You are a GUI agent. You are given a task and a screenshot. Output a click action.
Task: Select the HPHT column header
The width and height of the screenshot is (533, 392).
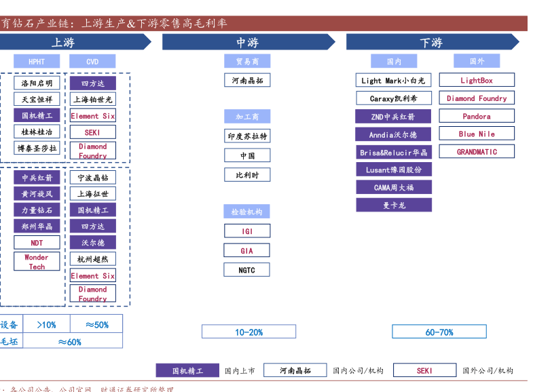(37, 62)
